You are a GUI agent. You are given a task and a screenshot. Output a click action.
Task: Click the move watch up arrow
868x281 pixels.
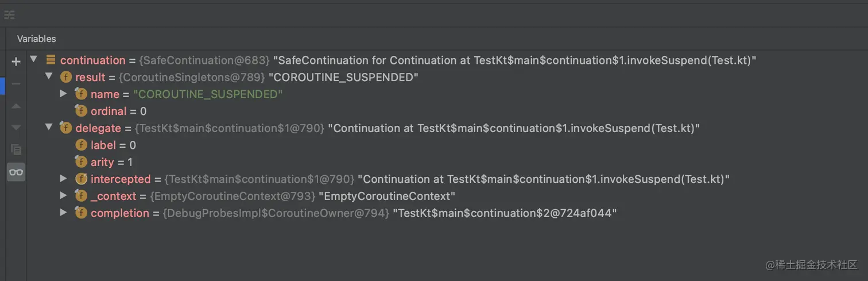click(x=16, y=106)
